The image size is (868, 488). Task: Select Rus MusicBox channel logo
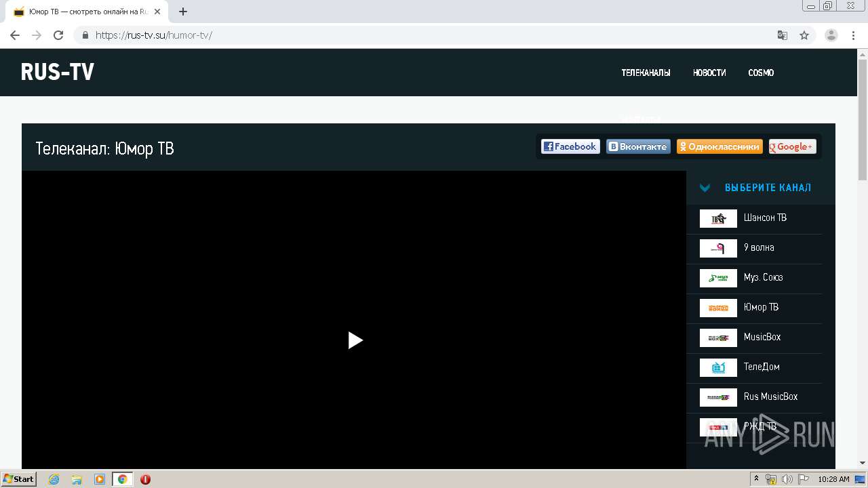click(x=718, y=397)
